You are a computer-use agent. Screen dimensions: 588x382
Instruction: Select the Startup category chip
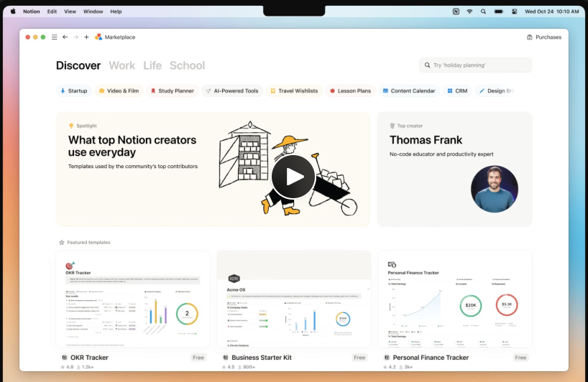(x=74, y=90)
